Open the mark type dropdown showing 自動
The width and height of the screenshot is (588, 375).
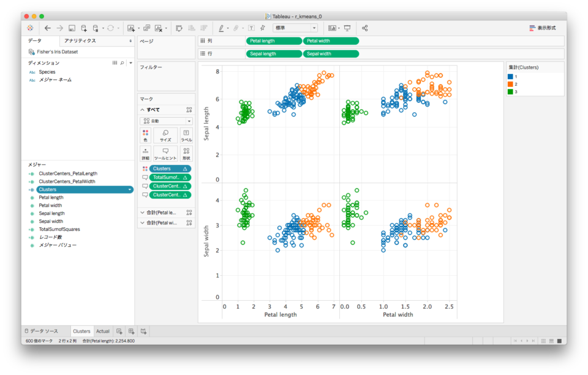(165, 120)
